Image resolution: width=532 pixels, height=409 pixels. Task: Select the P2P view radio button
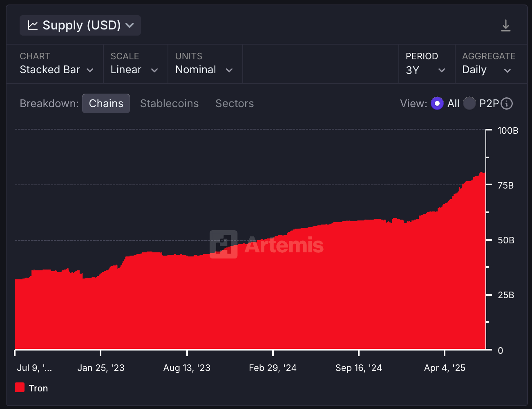pos(469,103)
